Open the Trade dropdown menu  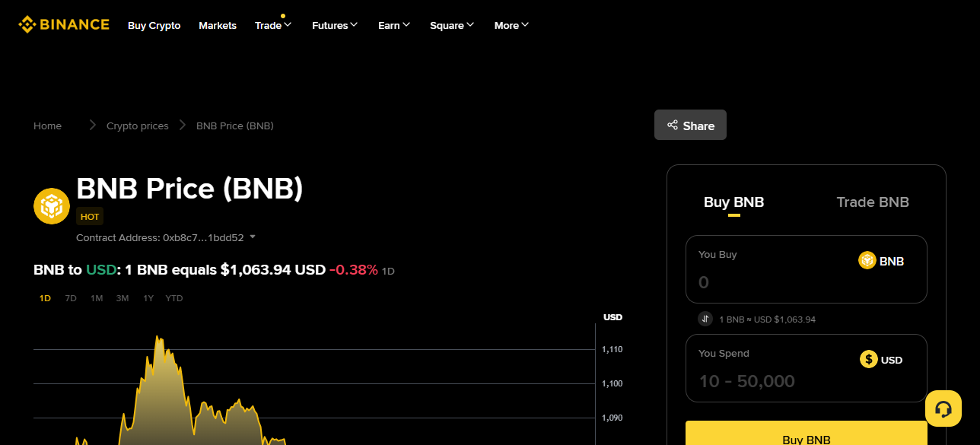(273, 26)
